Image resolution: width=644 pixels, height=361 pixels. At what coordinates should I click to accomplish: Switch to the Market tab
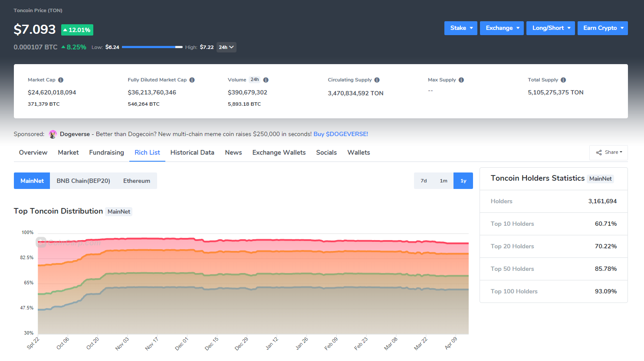click(x=68, y=153)
